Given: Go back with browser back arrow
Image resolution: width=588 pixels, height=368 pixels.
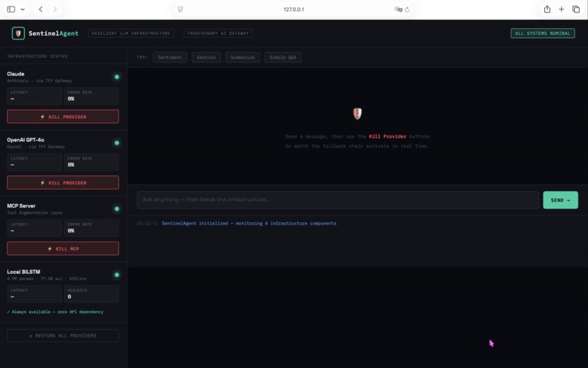Looking at the screenshot, I should coord(41,9).
